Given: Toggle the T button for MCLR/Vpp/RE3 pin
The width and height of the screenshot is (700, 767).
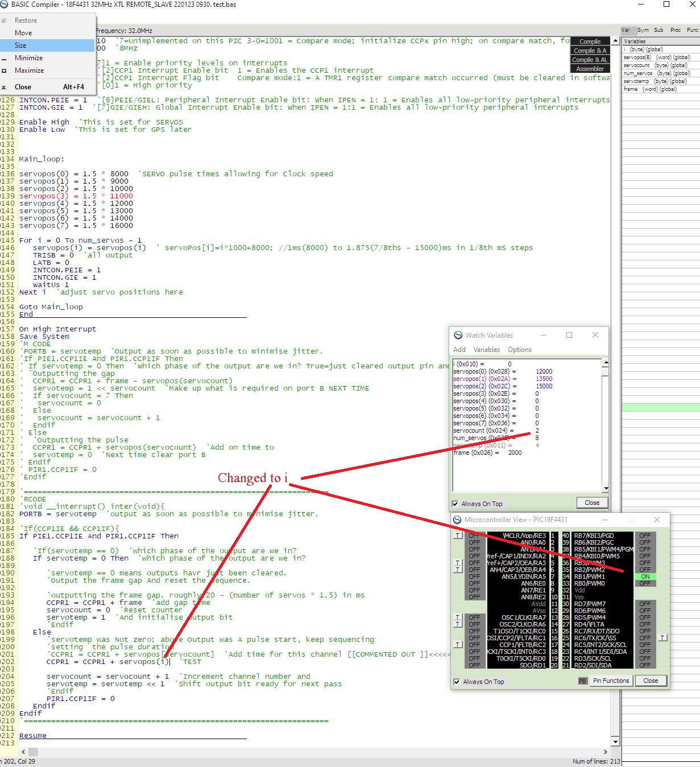Looking at the screenshot, I should [458, 536].
